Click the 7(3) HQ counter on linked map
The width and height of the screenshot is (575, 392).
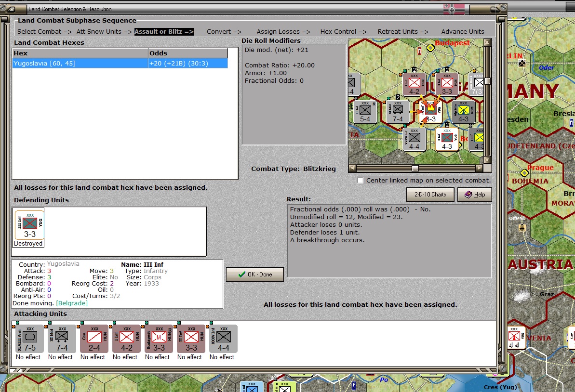click(476, 85)
